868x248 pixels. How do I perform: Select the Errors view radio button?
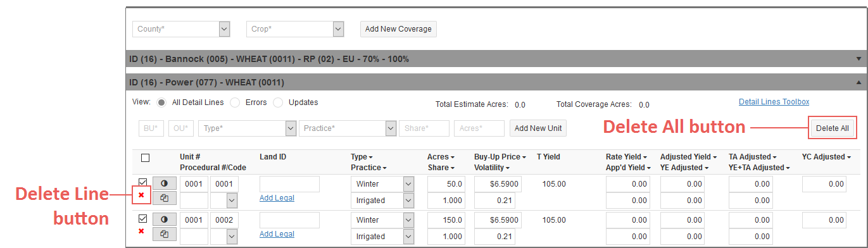(235, 102)
